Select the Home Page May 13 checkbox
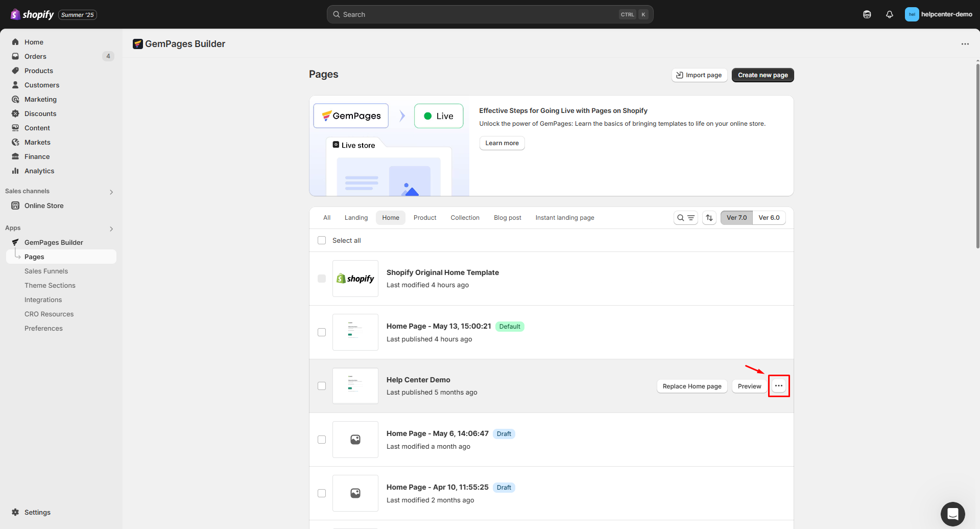This screenshot has height=529, width=980. (x=322, y=332)
